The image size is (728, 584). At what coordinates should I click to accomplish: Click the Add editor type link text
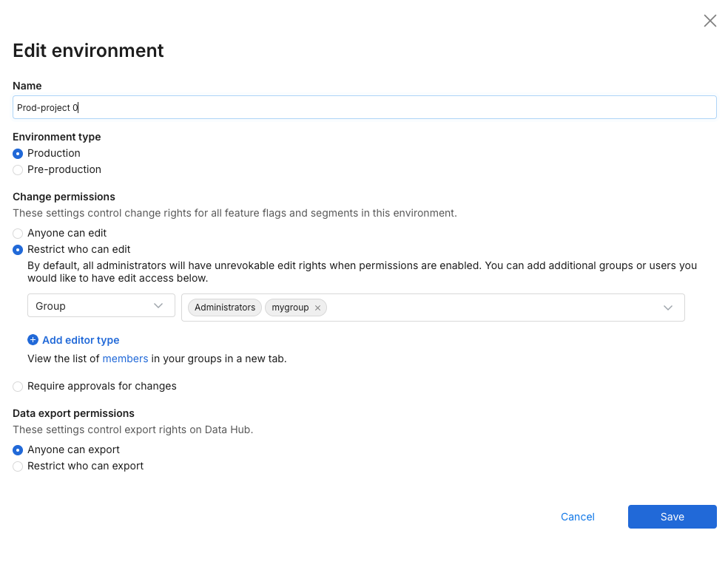click(81, 340)
